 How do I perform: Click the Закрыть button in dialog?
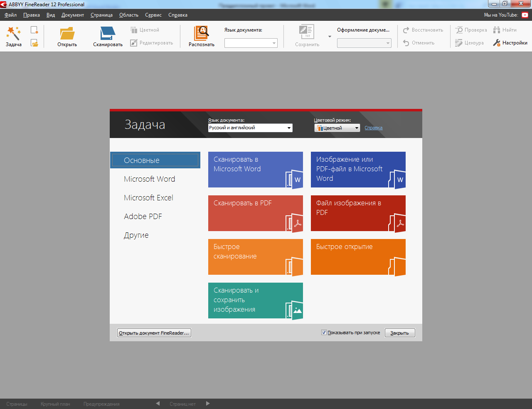click(400, 333)
